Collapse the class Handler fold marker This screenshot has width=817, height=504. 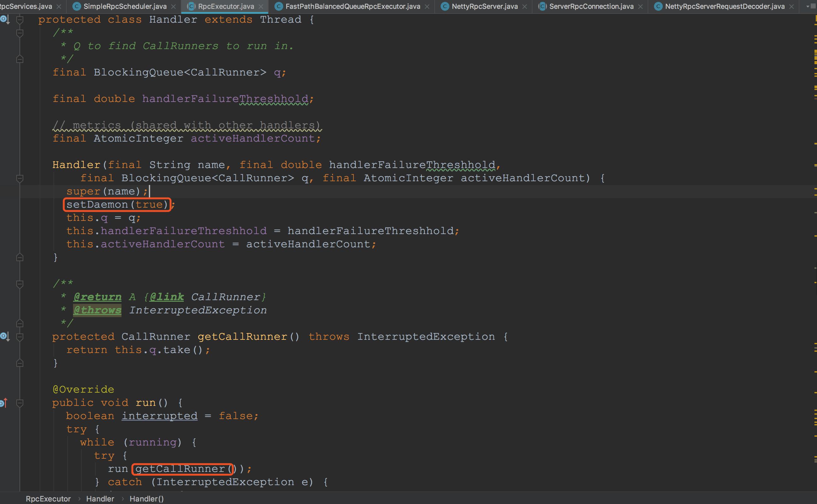(20, 20)
